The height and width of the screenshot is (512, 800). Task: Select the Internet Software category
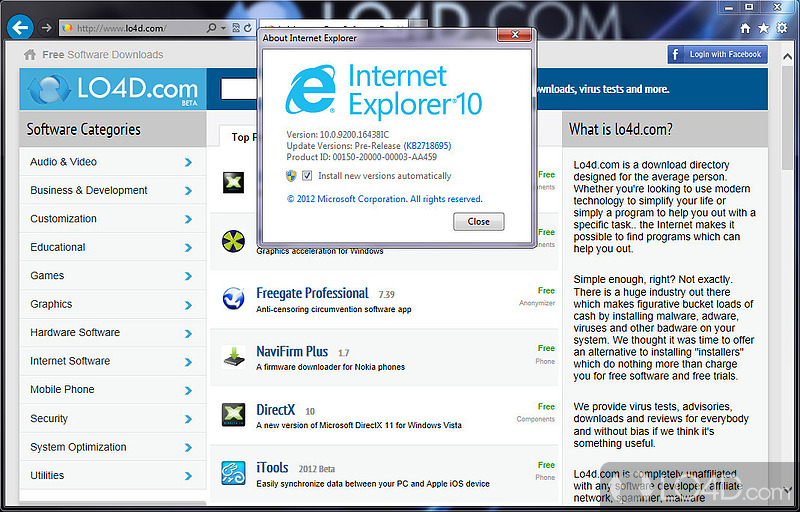70,361
